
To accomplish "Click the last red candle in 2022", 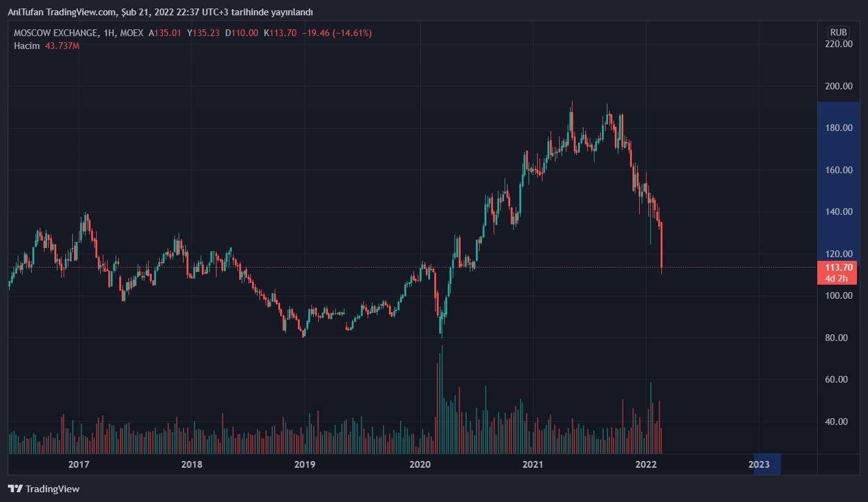I will click(661, 245).
